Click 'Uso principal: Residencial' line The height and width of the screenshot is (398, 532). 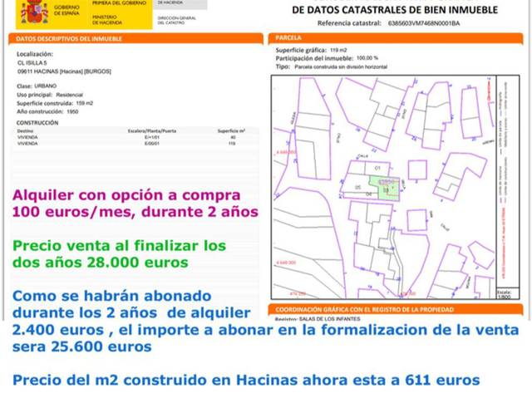[x=50, y=95]
